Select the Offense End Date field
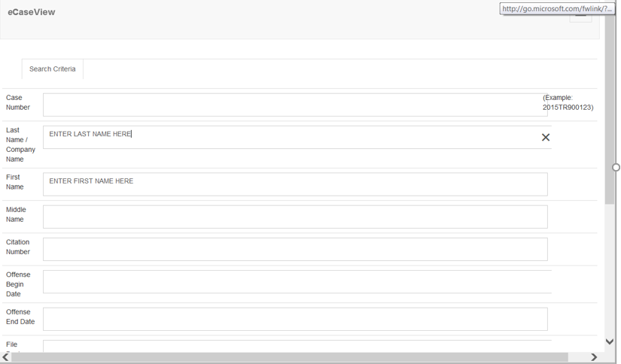Viewport: 621px width, 364px height. [x=295, y=319]
